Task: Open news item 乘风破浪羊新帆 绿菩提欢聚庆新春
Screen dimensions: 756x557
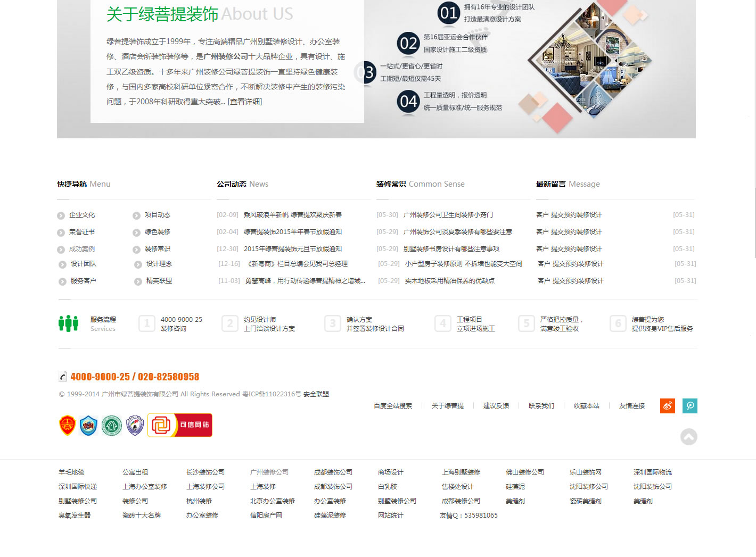Action: point(292,215)
